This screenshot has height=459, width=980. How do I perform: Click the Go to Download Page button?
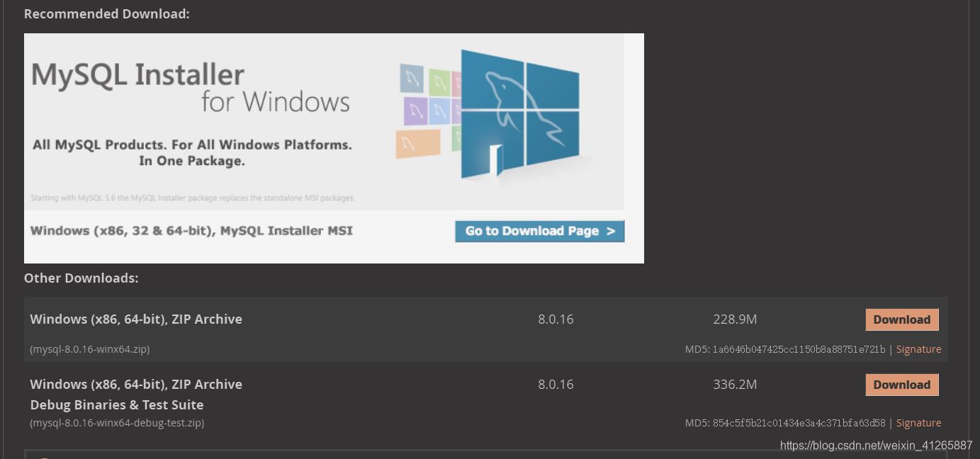click(x=539, y=231)
